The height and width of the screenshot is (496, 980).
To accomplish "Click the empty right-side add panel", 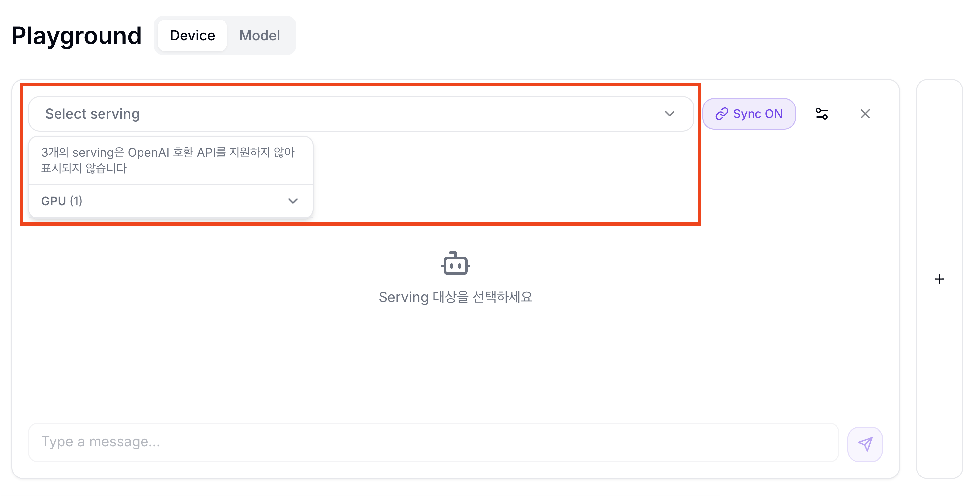I will click(x=939, y=279).
